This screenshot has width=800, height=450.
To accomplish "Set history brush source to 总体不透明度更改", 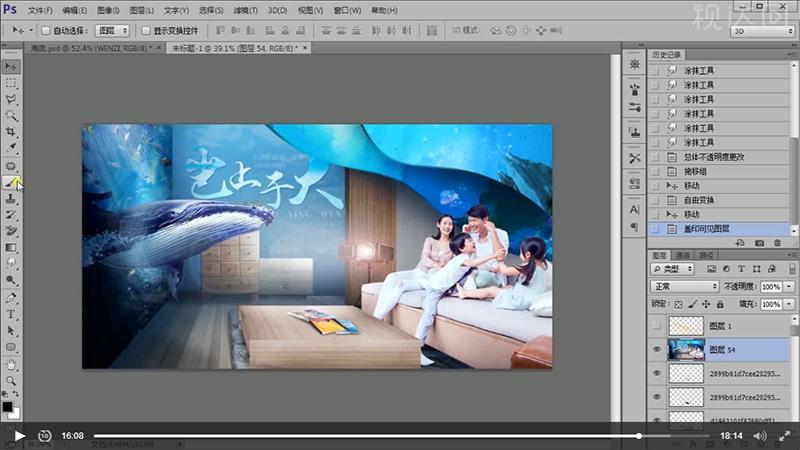I will (655, 158).
